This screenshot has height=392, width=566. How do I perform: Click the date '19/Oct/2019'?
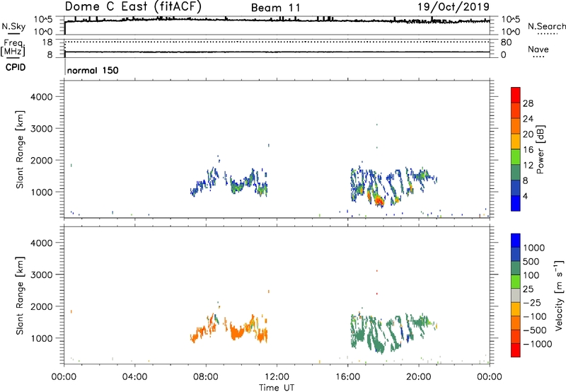point(454,7)
